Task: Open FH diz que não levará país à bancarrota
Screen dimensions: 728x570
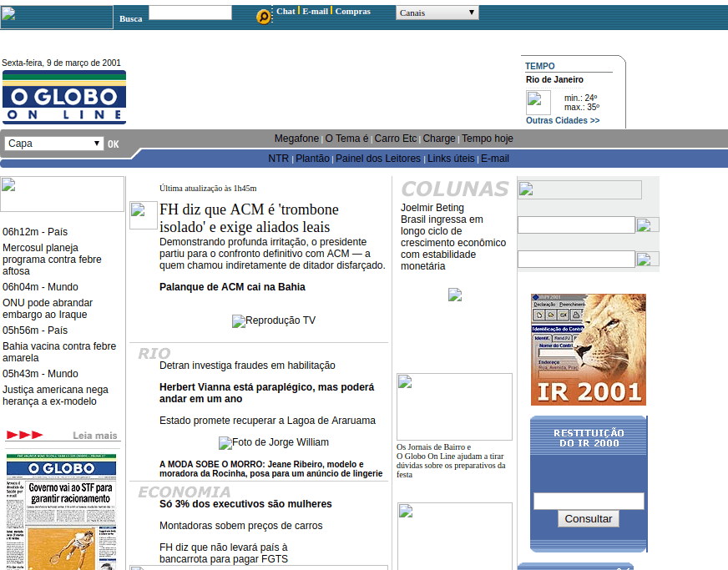Action: (x=224, y=553)
